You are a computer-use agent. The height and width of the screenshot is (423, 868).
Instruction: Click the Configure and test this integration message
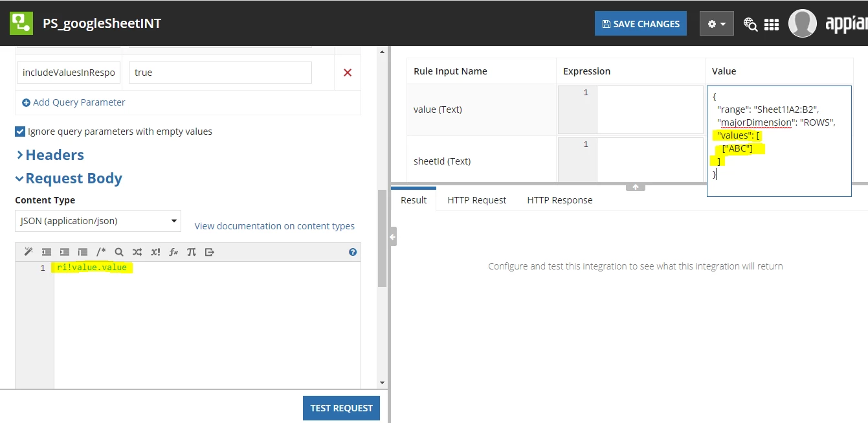click(x=636, y=266)
